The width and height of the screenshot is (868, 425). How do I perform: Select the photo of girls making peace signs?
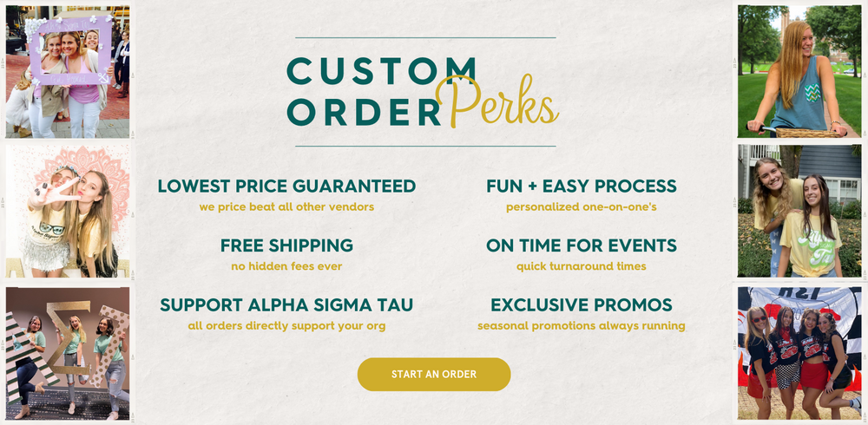pyautogui.click(x=68, y=211)
